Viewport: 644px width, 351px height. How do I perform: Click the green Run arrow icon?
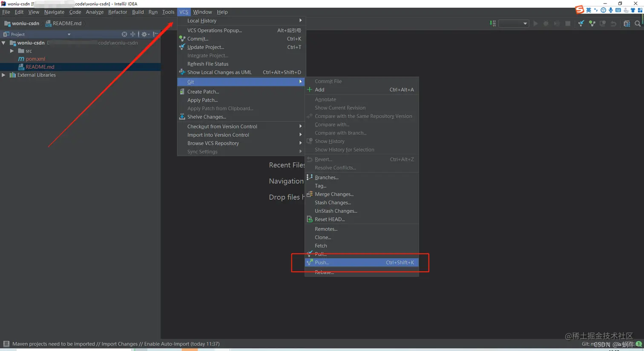(x=535, y=23)
